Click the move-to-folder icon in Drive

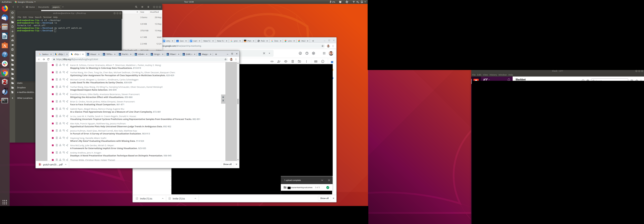(299, 61)
